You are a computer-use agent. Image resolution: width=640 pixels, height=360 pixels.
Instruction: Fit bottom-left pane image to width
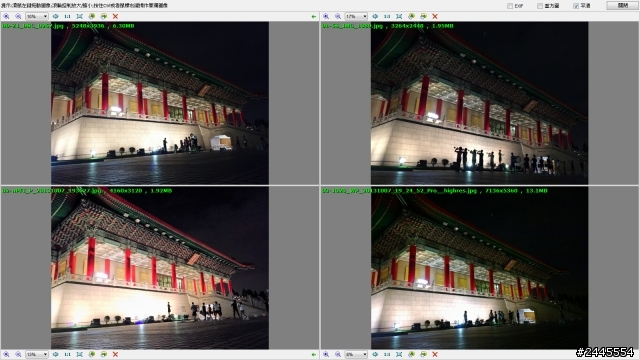(56, 354)
